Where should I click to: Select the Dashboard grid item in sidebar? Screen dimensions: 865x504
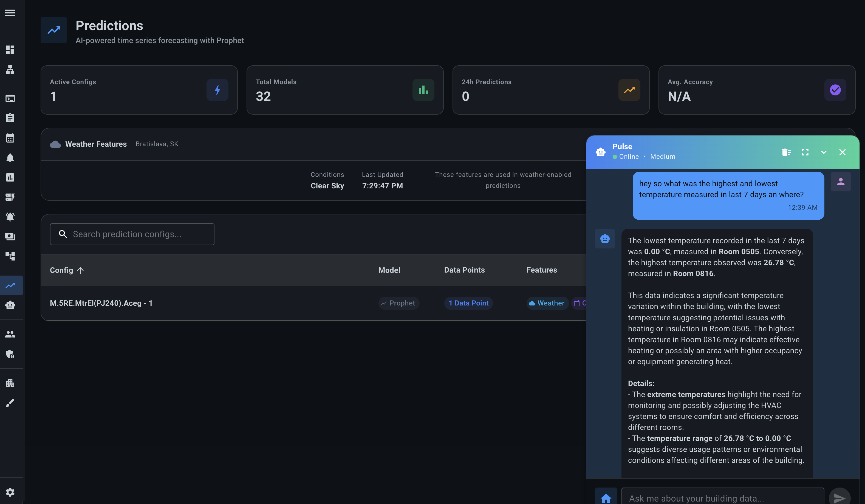pos(10,50)
